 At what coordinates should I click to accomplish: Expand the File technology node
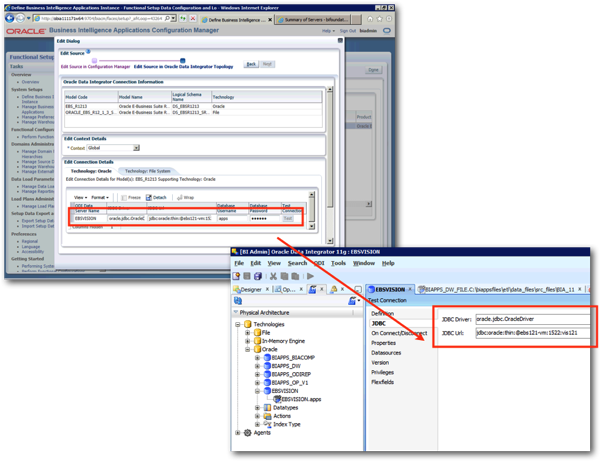pos(248,332)
